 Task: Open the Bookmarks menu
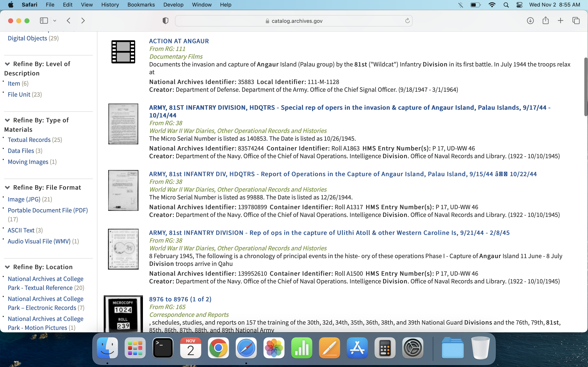coord(141,5)
